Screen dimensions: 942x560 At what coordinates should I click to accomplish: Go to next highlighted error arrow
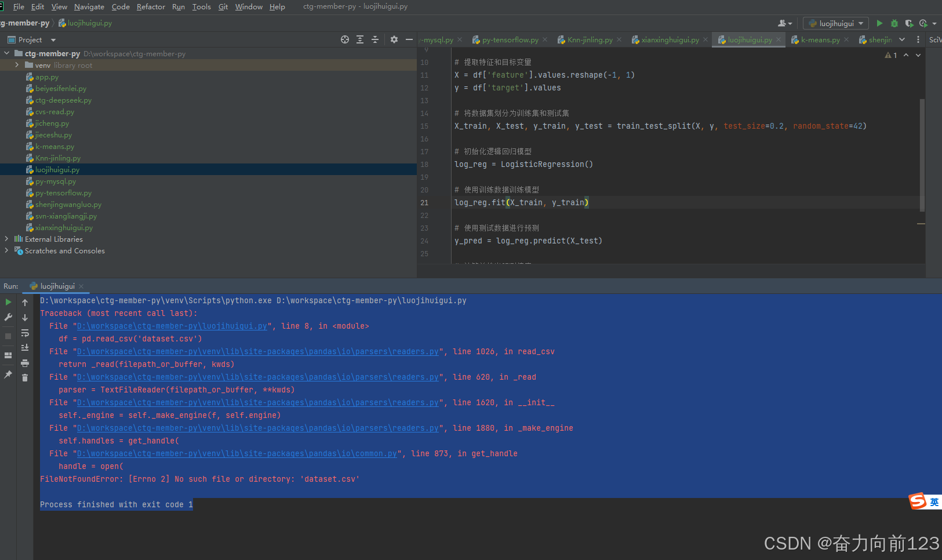918,55
